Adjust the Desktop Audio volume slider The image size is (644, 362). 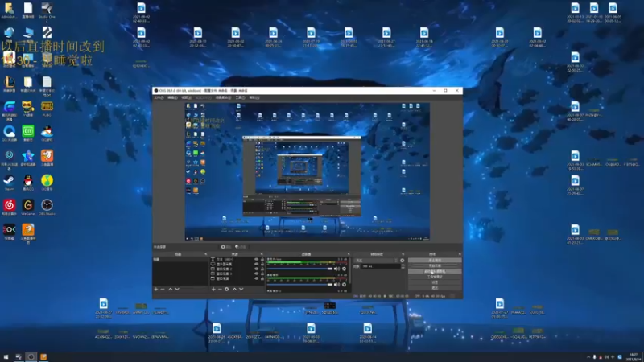pyautogui.click(x=299, y=285)
